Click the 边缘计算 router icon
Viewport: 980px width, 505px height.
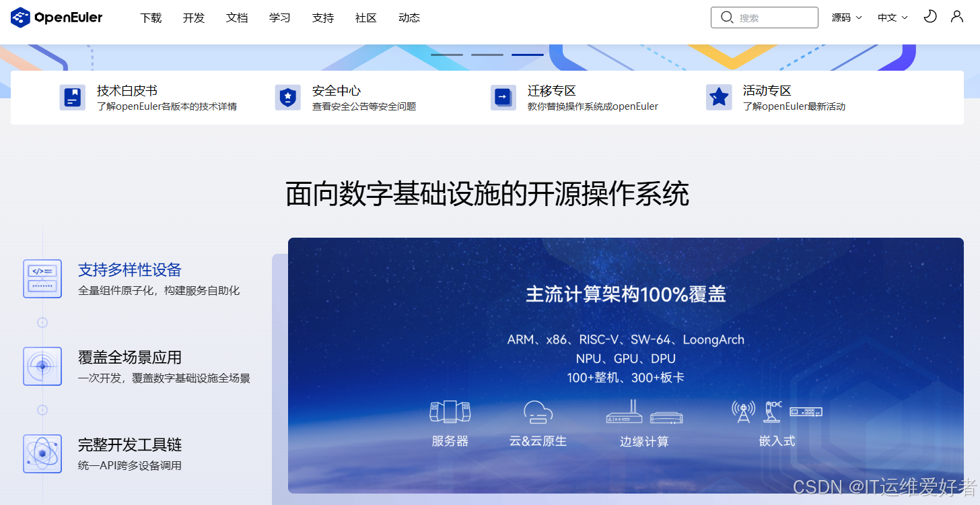point(644,411)
